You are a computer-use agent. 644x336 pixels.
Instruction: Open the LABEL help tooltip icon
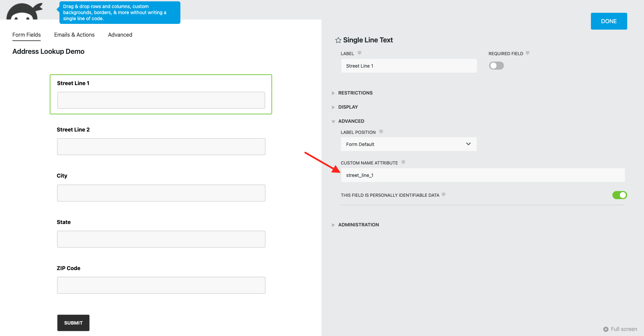click(x=359, y=53)
